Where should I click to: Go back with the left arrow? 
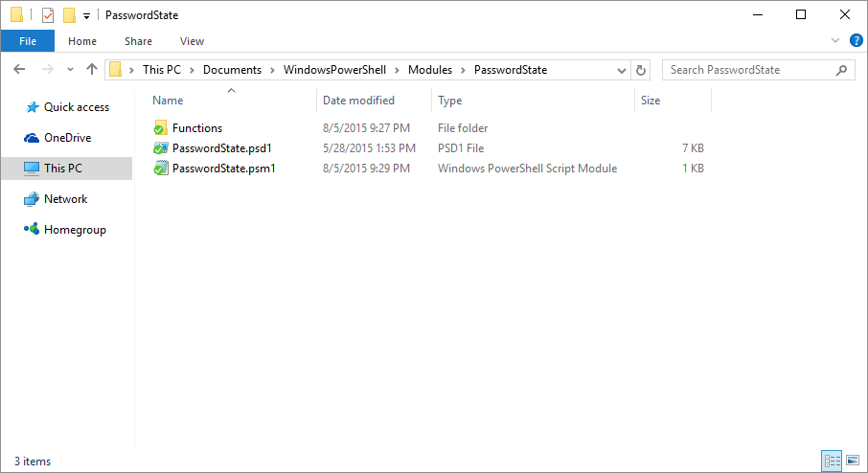[19, 69]
